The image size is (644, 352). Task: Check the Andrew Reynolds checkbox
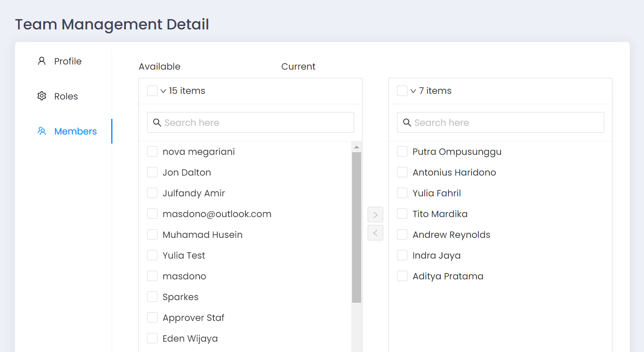point(402,234)
